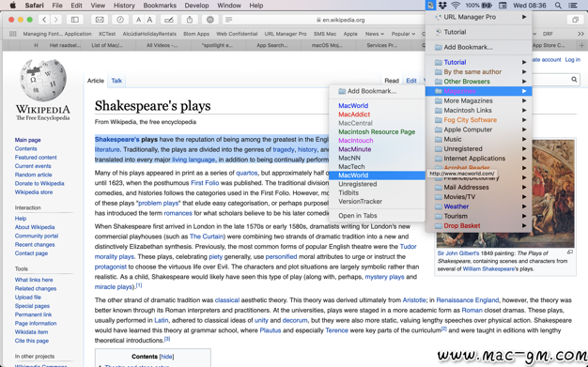Select the VersionTracker bookmark
588x367 pixels.
point(377,201)
